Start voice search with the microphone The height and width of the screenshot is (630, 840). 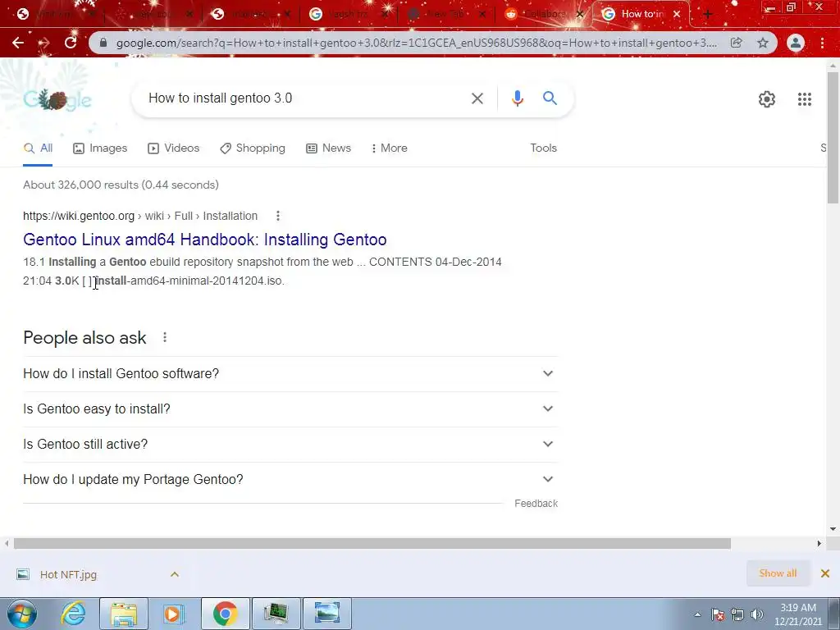coord(517,98)
